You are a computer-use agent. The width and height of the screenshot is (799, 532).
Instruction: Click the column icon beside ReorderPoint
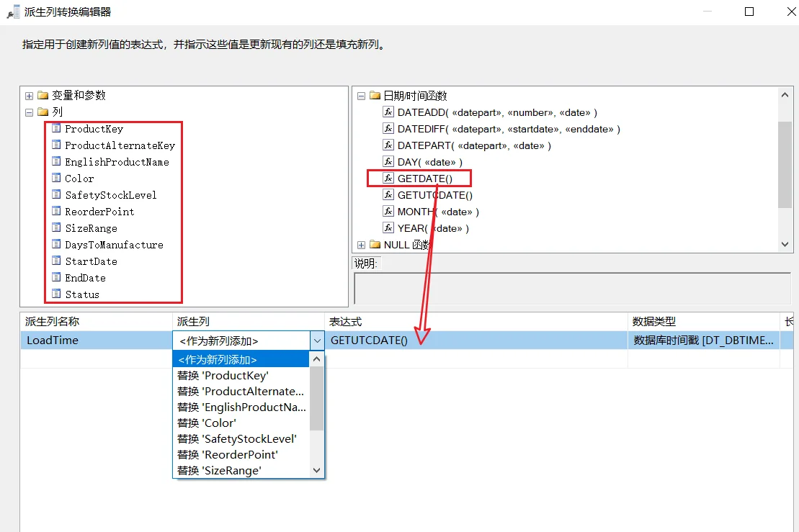click(57, 211)
